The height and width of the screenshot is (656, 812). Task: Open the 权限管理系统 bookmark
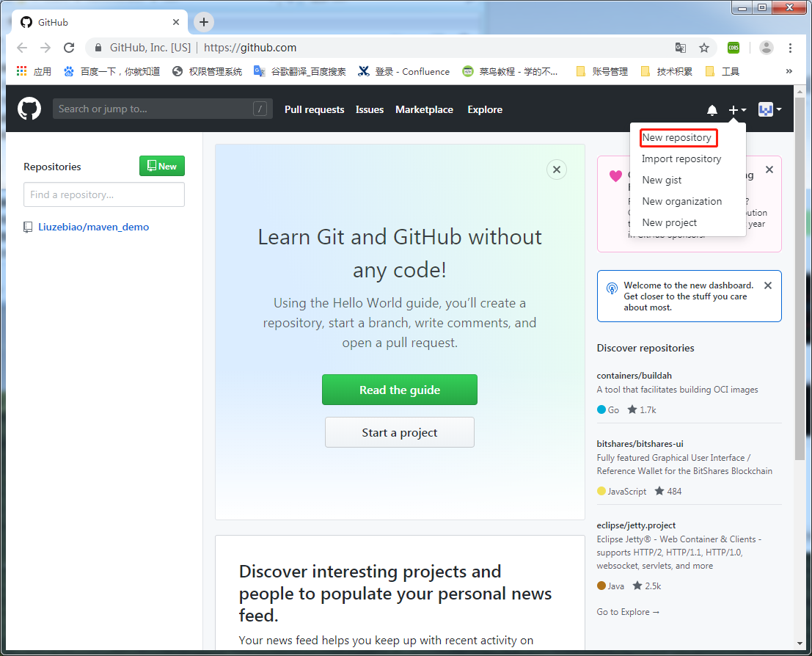pyautogui.click(x=207, y=71)
